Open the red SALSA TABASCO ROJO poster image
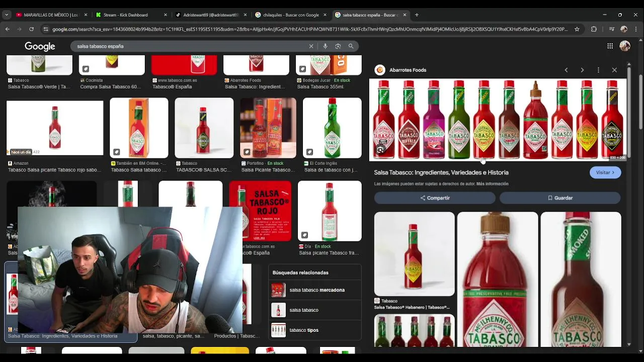 click(260, 211)
